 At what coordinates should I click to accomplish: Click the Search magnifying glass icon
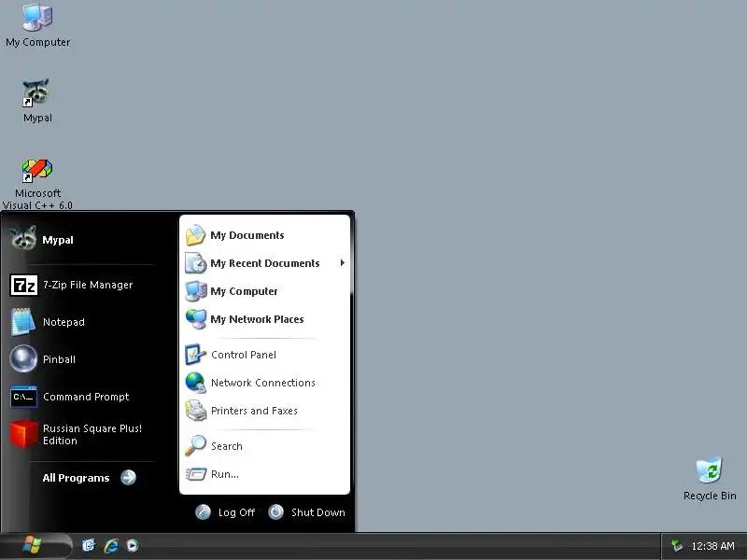195,446
